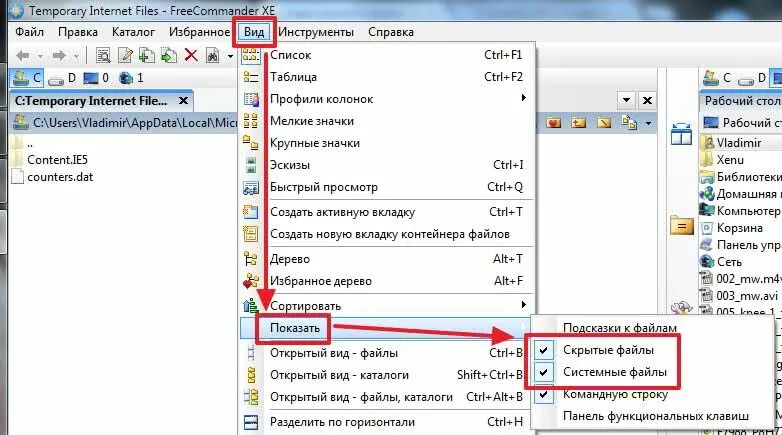Screen dimensions: 782x435
Task: Select drive D in left panel
Action: [62, 78]
